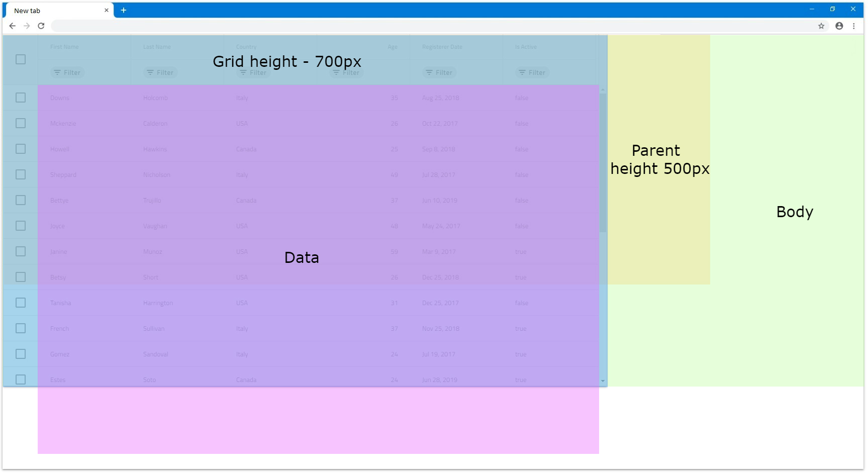Open the Last Name column filter
868x473 pixels.
pyautogui.click(x=160, y=72)
